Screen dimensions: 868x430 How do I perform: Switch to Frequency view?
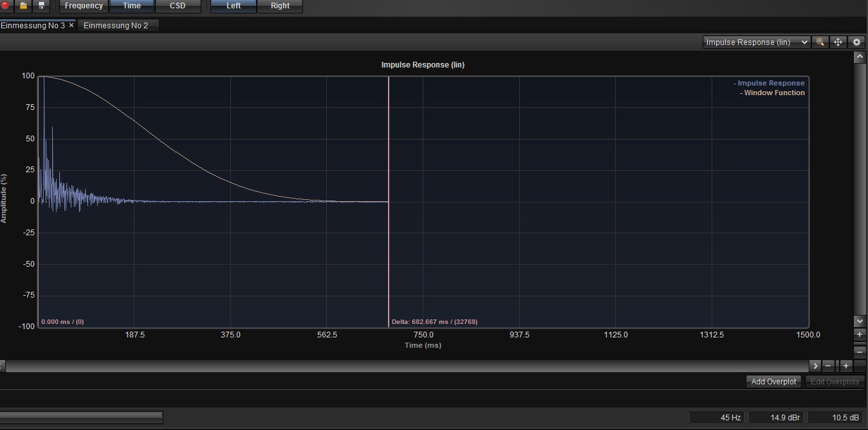coord(84,6)
